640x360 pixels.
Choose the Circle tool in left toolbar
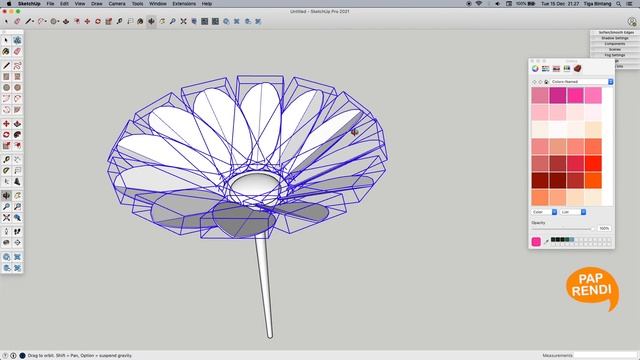click(6, 87)
